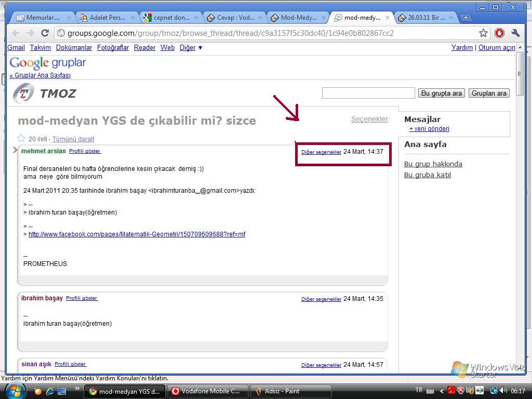Return to Gruplar Ana Sayfası

click(x=40, y=75)
